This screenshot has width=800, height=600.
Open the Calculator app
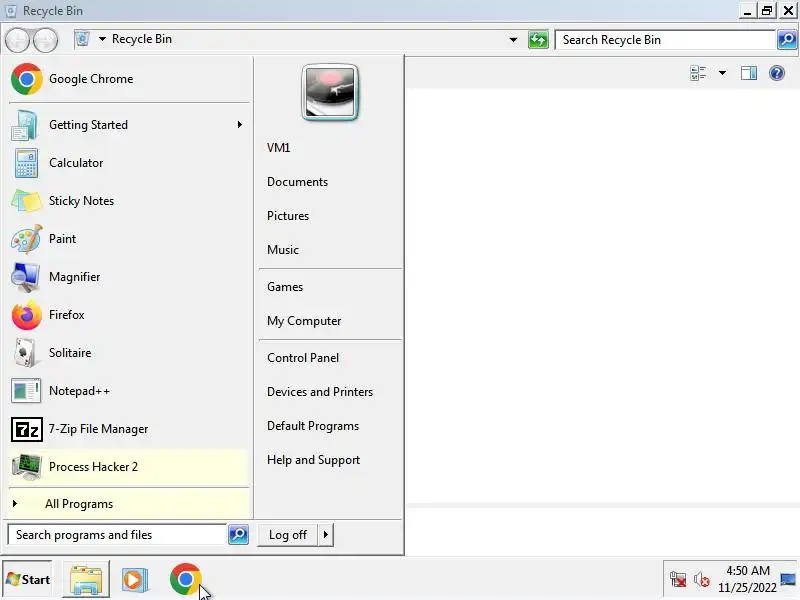coord(129,163)
